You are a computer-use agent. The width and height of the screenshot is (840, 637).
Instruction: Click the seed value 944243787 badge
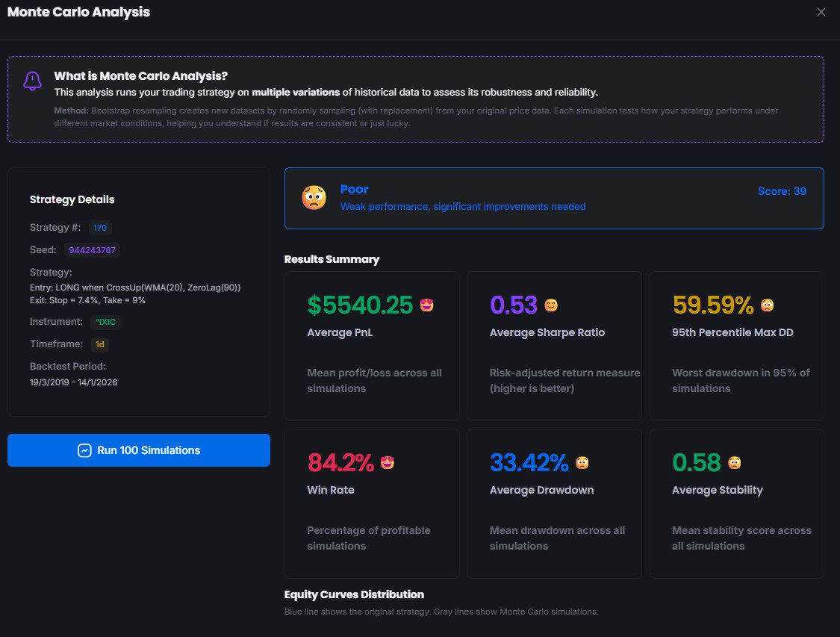92,250
